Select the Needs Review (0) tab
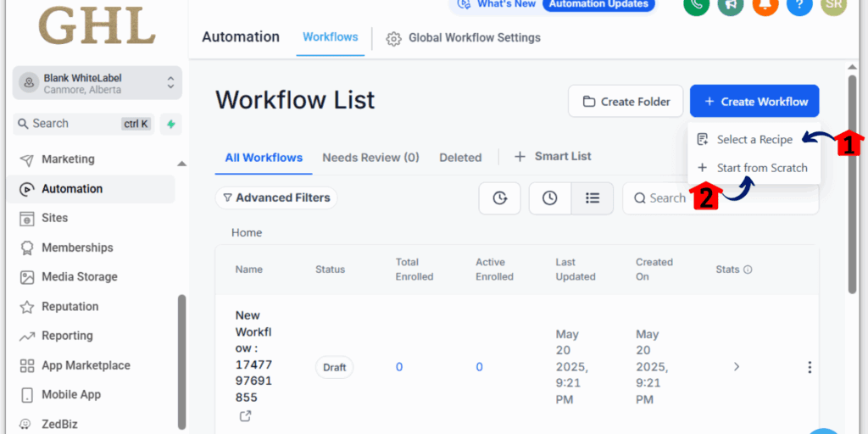Image resolution: width=868 pixels, height=434 pixels. (371, 158)
